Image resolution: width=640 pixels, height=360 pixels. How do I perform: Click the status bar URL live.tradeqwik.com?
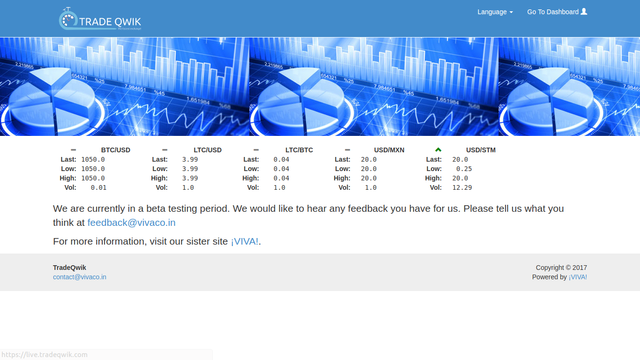click(x=44, y=354)
